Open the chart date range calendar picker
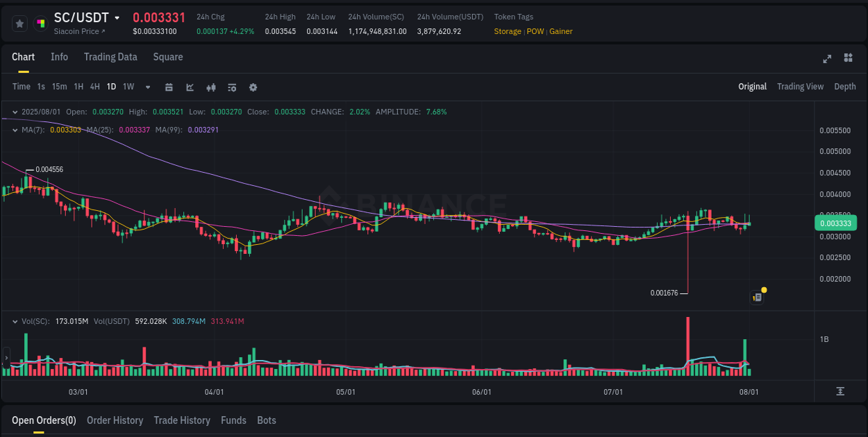The width and height of the screenshot is (868, 437). (169, 87)
